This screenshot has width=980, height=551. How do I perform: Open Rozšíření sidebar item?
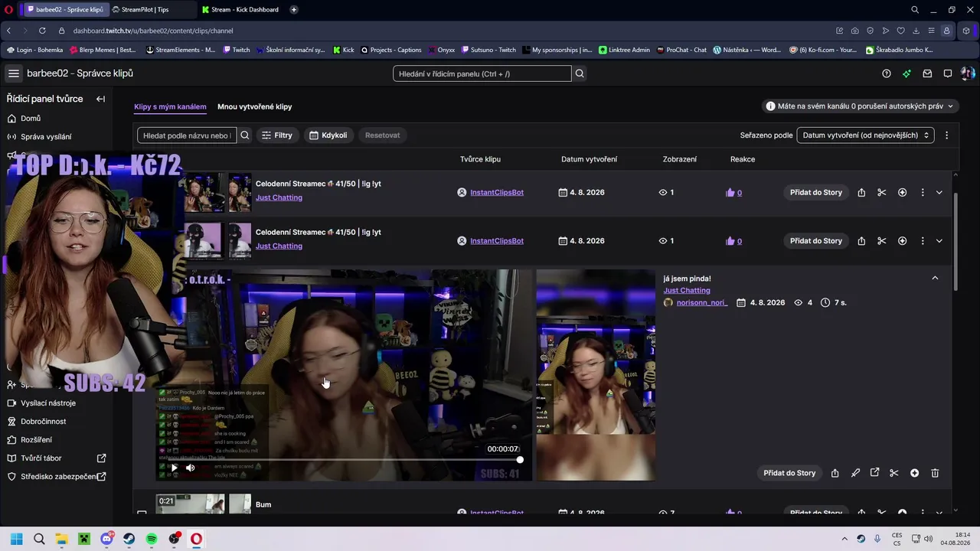[x=37, y=440]
